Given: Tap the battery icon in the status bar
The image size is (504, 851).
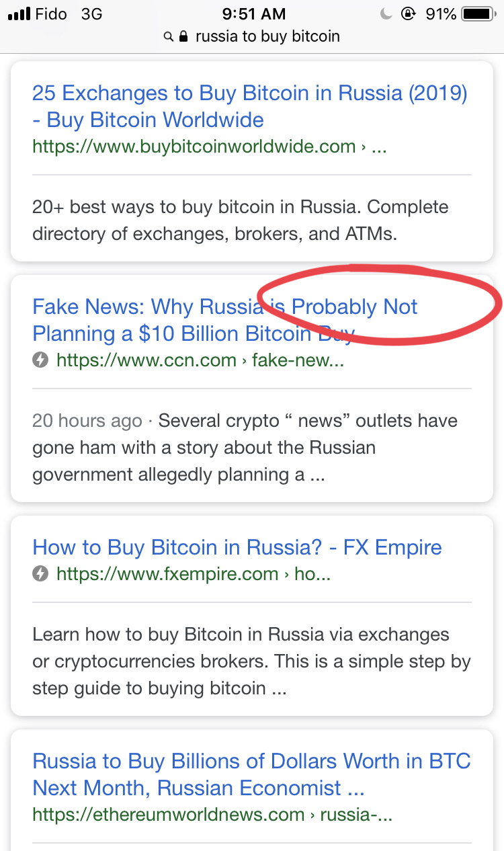Looking at the screenshot, I should 478,13.
